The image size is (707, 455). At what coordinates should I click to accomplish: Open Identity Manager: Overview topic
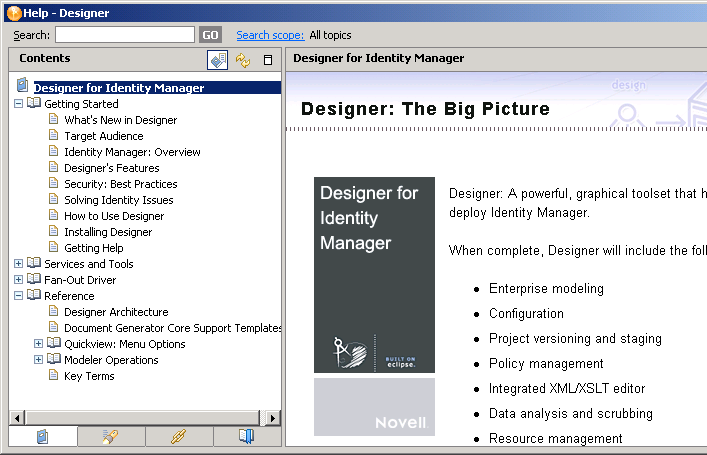click(132, 152)
